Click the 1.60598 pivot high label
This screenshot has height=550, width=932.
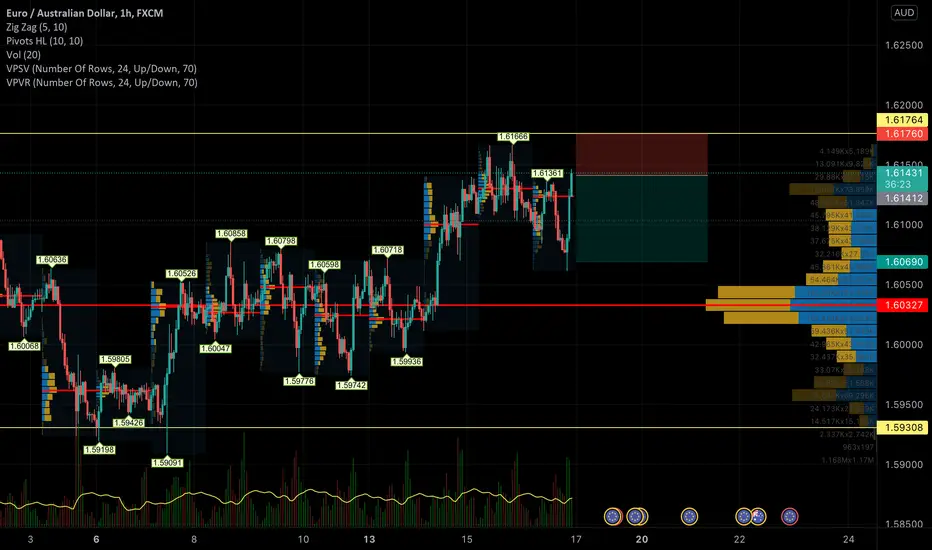pos(324,265)
